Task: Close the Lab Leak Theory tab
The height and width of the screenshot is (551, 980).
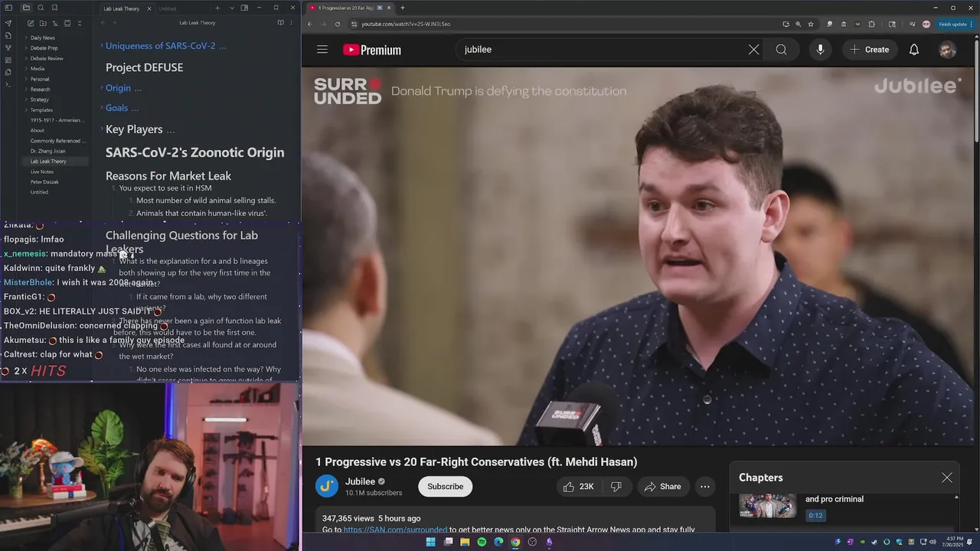Action: [x=149, y=8]
